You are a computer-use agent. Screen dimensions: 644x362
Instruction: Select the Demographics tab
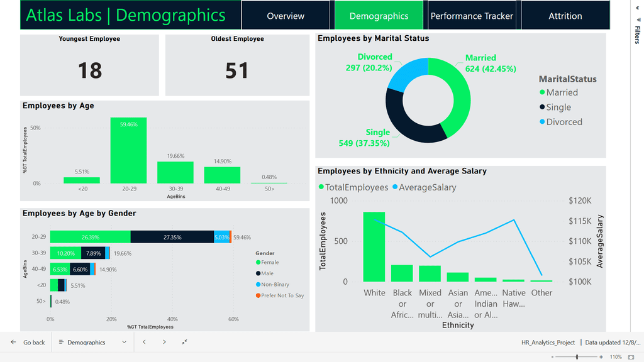click(x=379, y=16)
